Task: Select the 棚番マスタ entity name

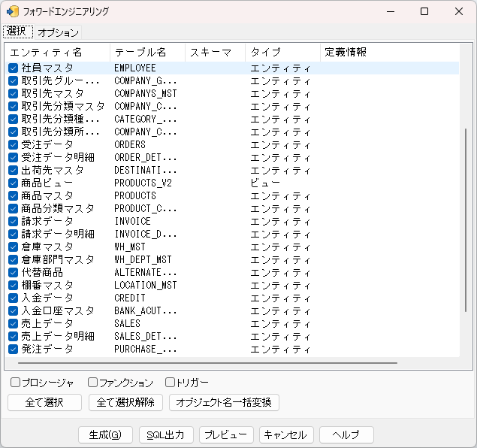Action: [x=47, y=285]
